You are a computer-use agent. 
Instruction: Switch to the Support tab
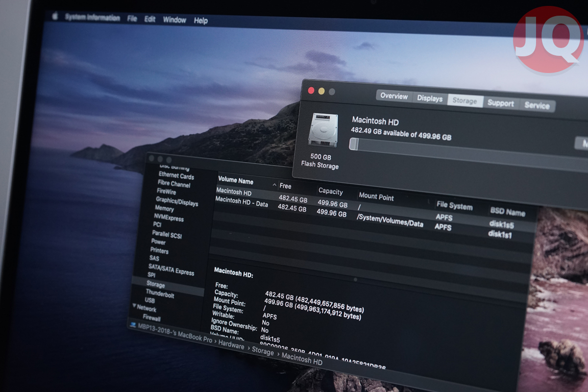click(x=501, y=103)
